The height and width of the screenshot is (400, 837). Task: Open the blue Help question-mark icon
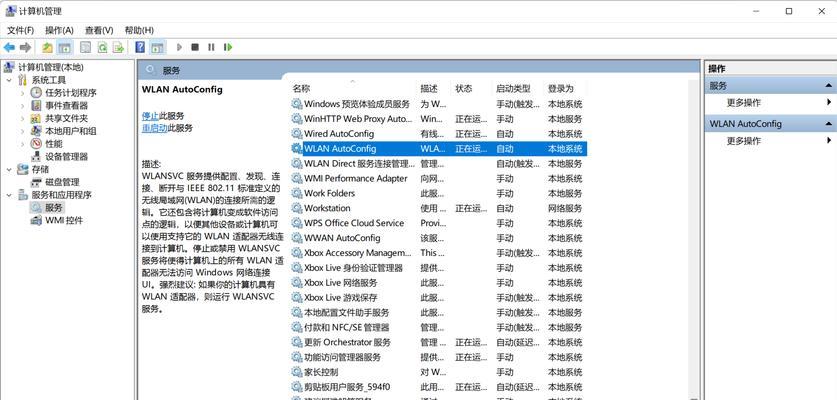[140, 48]
